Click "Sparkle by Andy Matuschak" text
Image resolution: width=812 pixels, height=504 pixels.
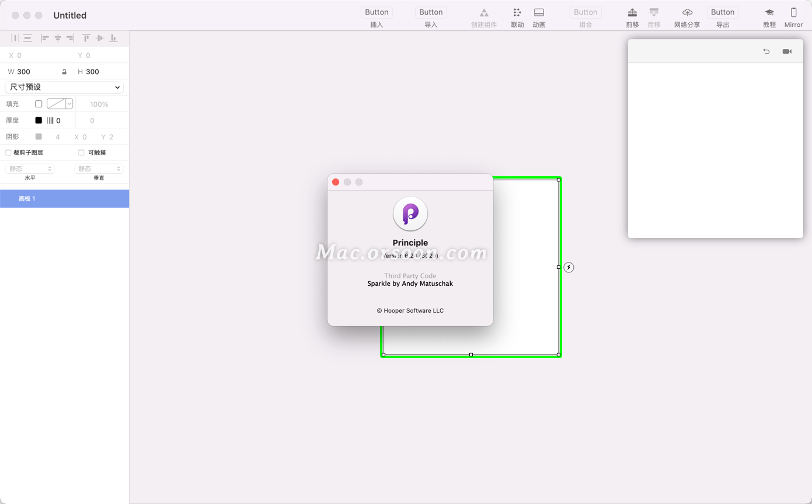(410, 283)
